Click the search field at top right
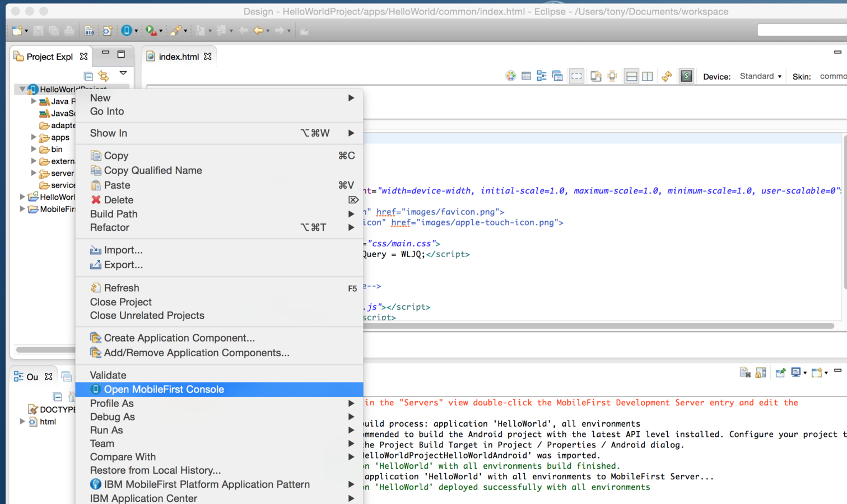This screenshot has width=847, height=504. [801, 30]
